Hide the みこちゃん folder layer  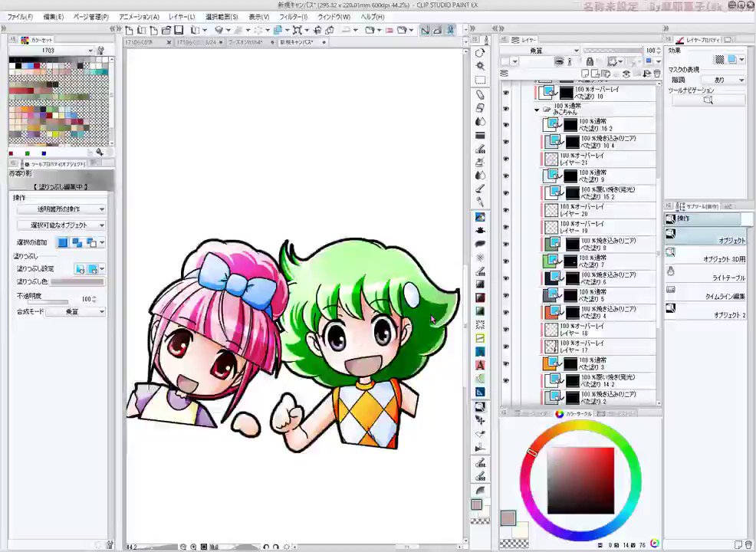point(506,109)
